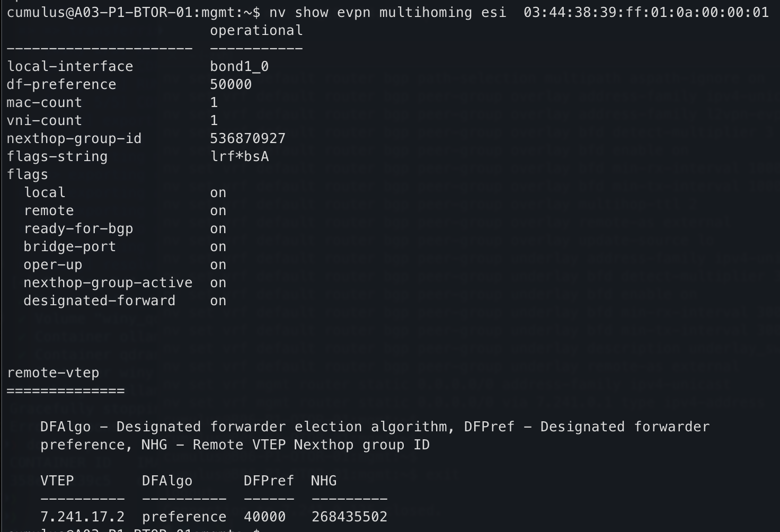Click the ready-for-bgp flag label
The width and height of the screenshot is (780, 532).
pyautogui.click(x=78, y=228)
